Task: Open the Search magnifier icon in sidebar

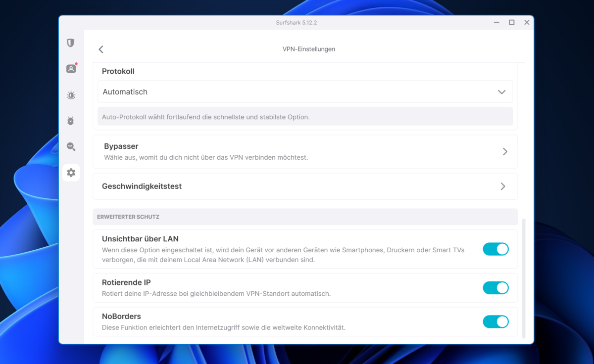Action: click(71, 146)
